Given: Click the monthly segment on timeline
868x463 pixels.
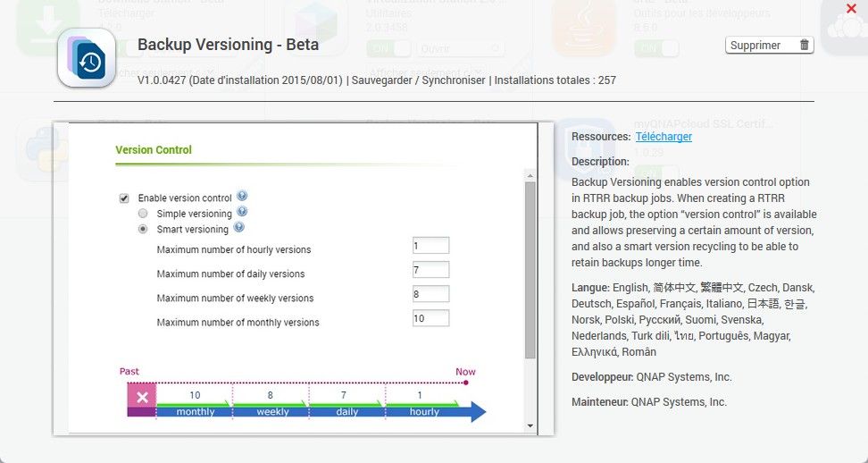Looking at the screenshot, I should (x=195, y=411).
